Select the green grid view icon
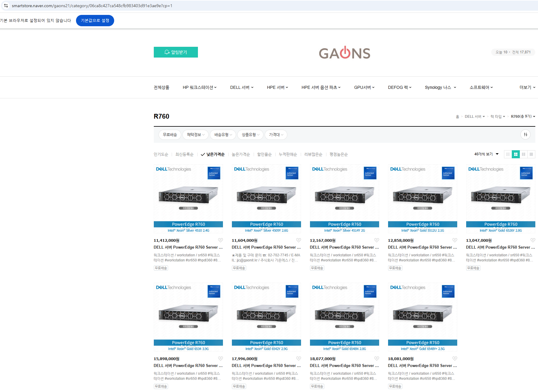The image size is (538, 392). (x=516, y=154)
